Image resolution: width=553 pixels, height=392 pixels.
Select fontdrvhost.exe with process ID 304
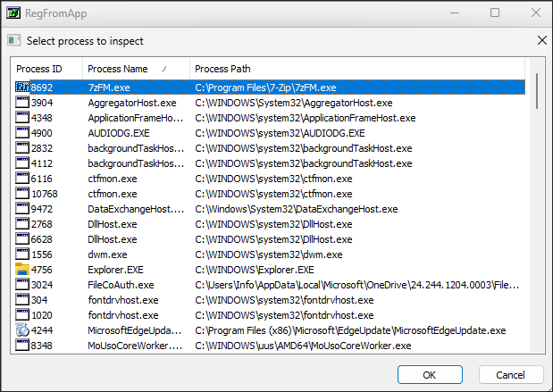[x=122, y=300]
